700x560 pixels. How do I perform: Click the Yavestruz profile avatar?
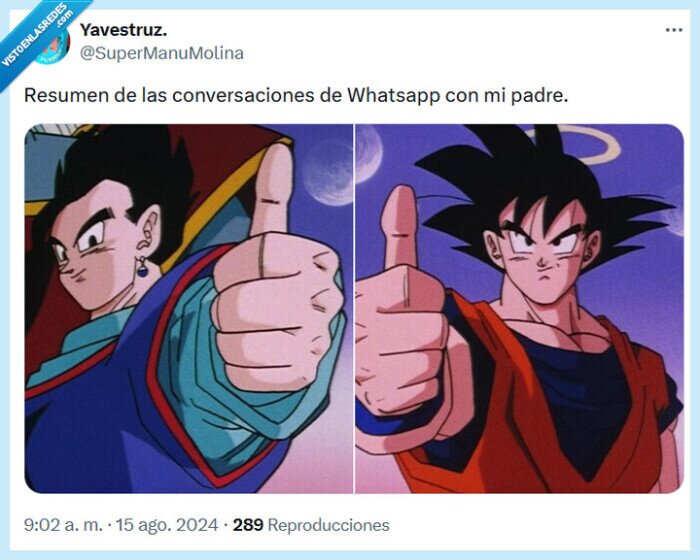point(53,45)
